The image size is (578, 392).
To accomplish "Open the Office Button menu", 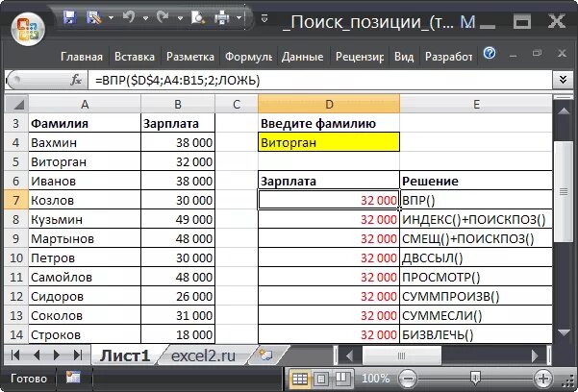I will coord(28,29).
